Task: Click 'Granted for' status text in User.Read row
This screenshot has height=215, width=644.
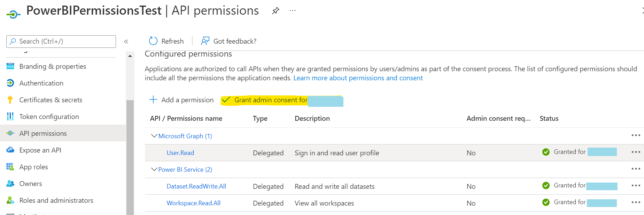Action: click(569, 152)
